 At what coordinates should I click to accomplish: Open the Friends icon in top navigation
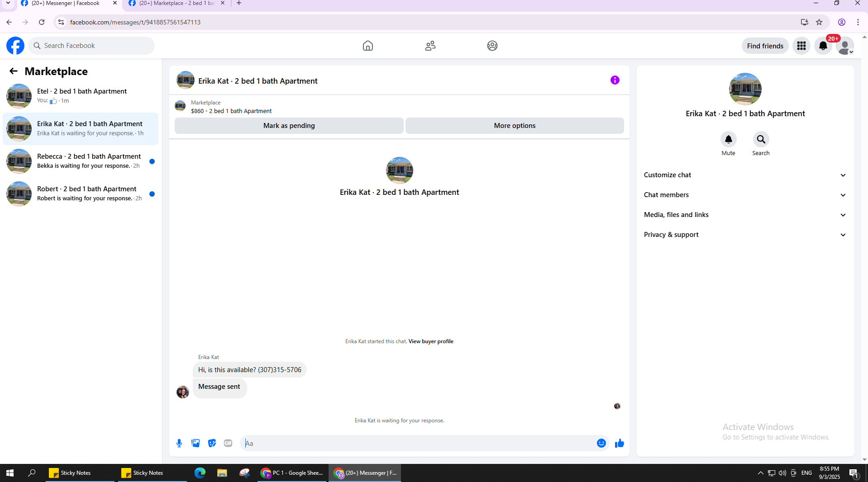[x=430, y=46]
